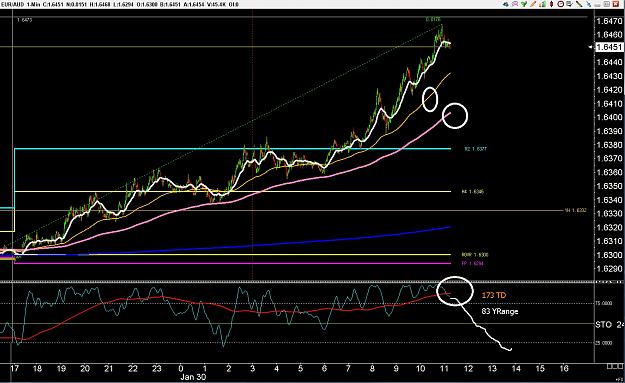Click the 1.6470 price axis label
The width and height of the screenshot is (625, 383).
click(x=609, y=21)
